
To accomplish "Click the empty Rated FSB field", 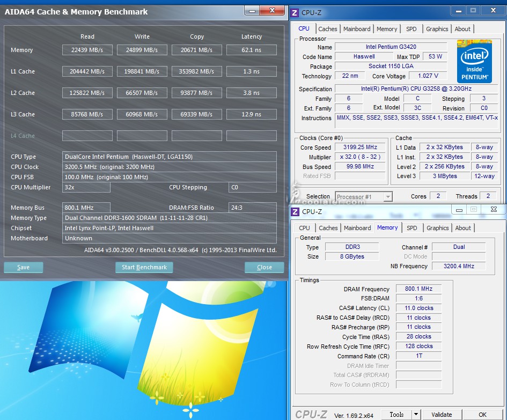I will click(x=360, y=176).
